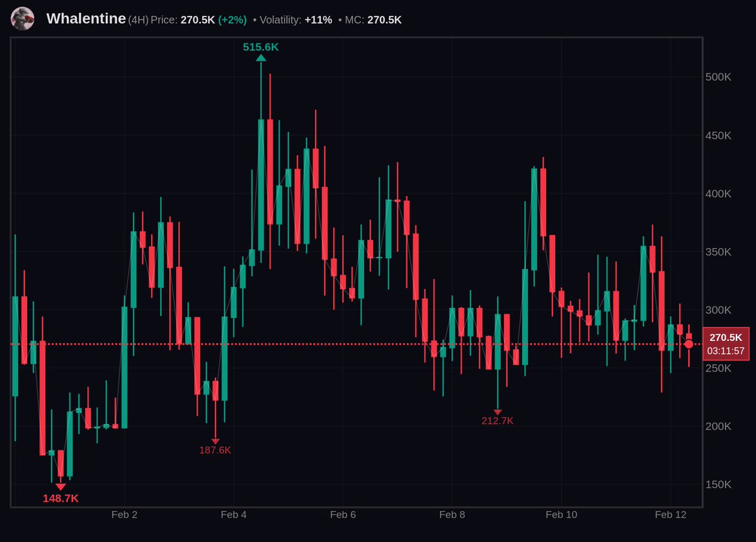The width and height of the screenshot is (756, 542).
Task: Click the 148.7K low marker label
Action: (60, 499)
